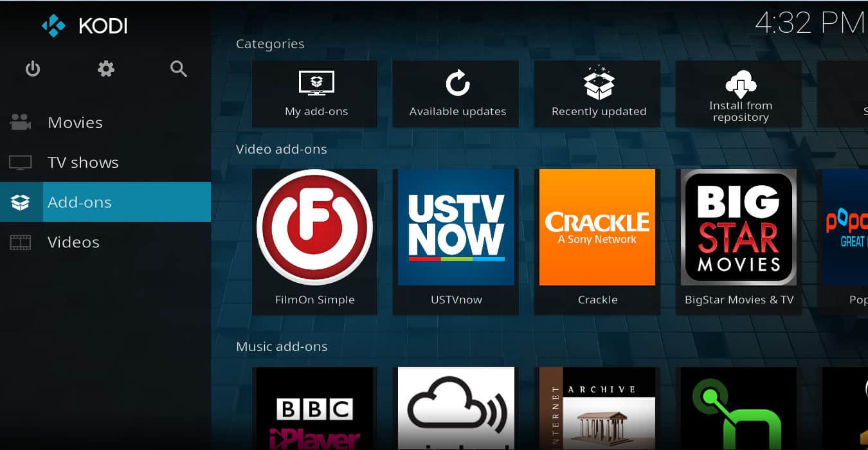
Task: Open the green circuit-logo music add-on tile
Action: click(739, 408)
